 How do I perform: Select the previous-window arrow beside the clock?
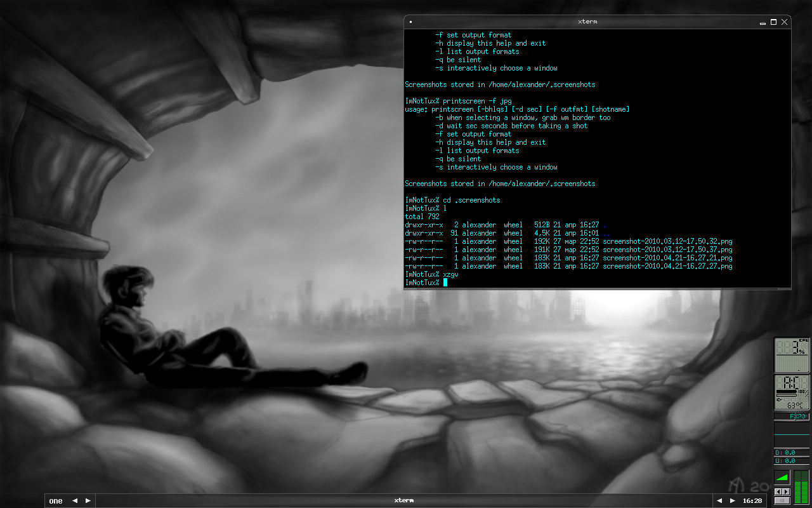719,501
